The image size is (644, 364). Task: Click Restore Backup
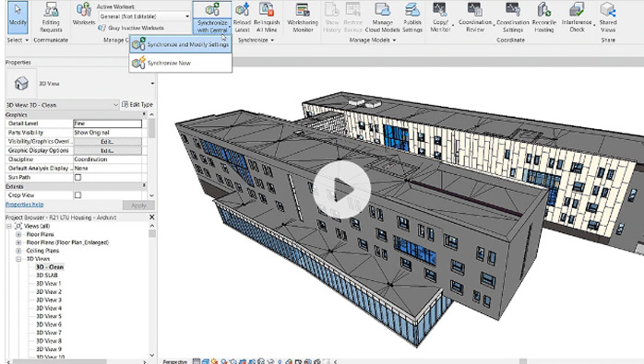click(352, 18)
